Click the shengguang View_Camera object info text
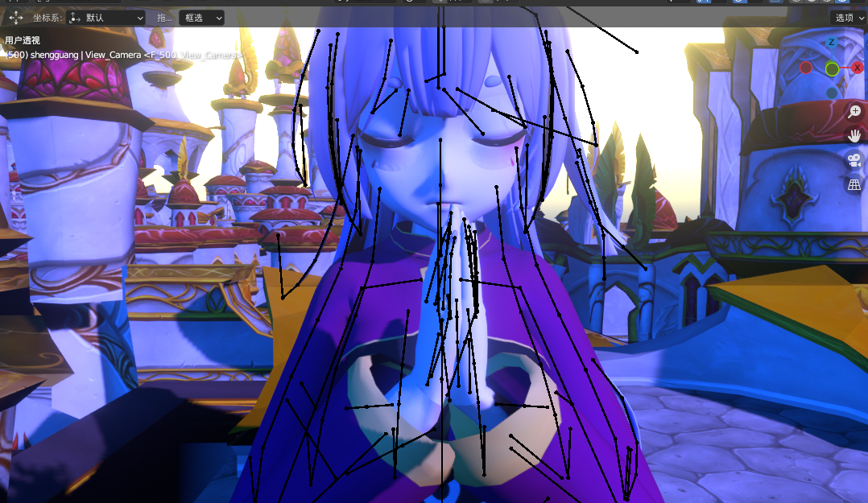 123,55
